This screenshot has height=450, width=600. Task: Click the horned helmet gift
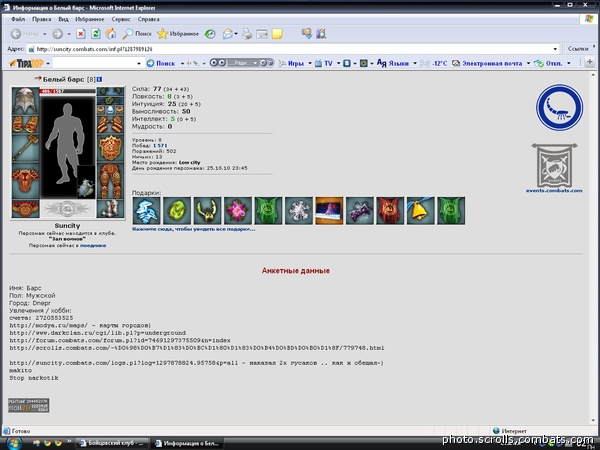[207, 211]
